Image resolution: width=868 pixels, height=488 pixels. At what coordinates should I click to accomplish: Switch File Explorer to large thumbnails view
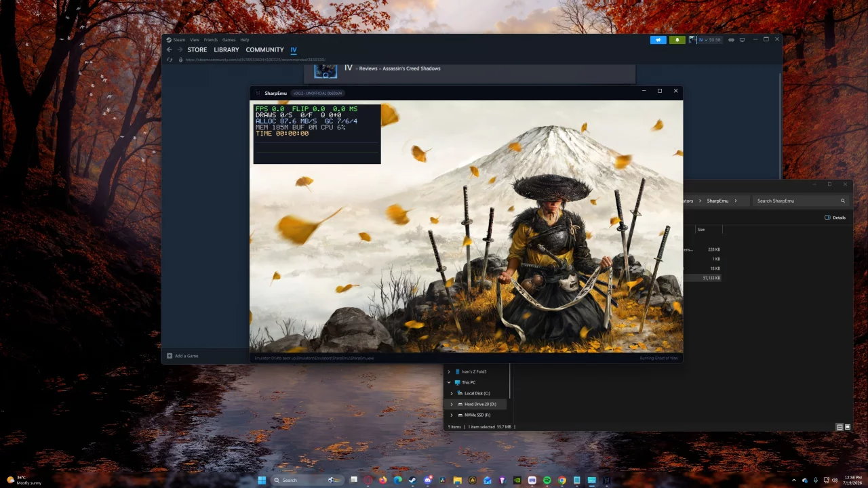848,427
